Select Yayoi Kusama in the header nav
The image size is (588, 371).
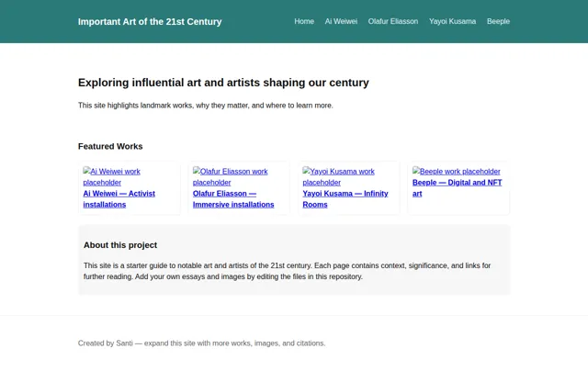(x=452, y=21)
